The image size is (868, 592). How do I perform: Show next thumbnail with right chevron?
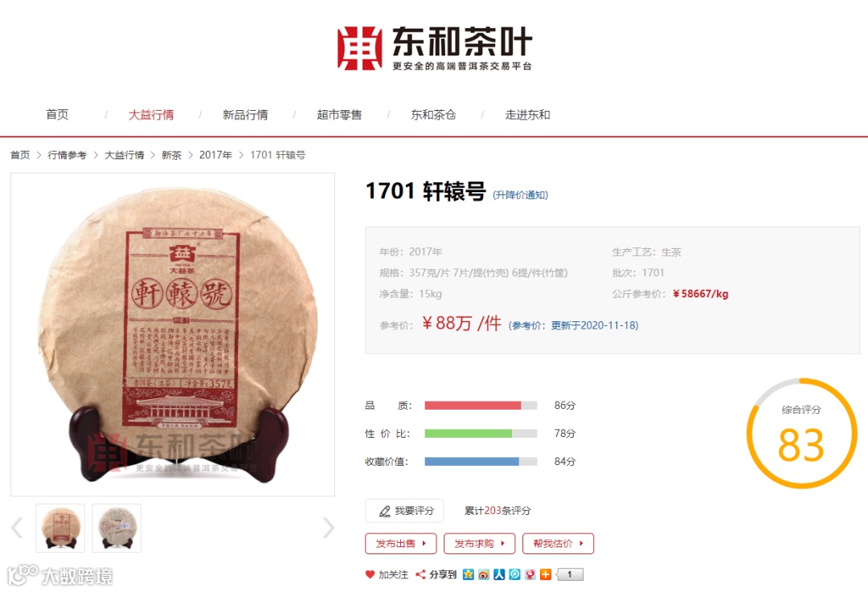(328, 527)
